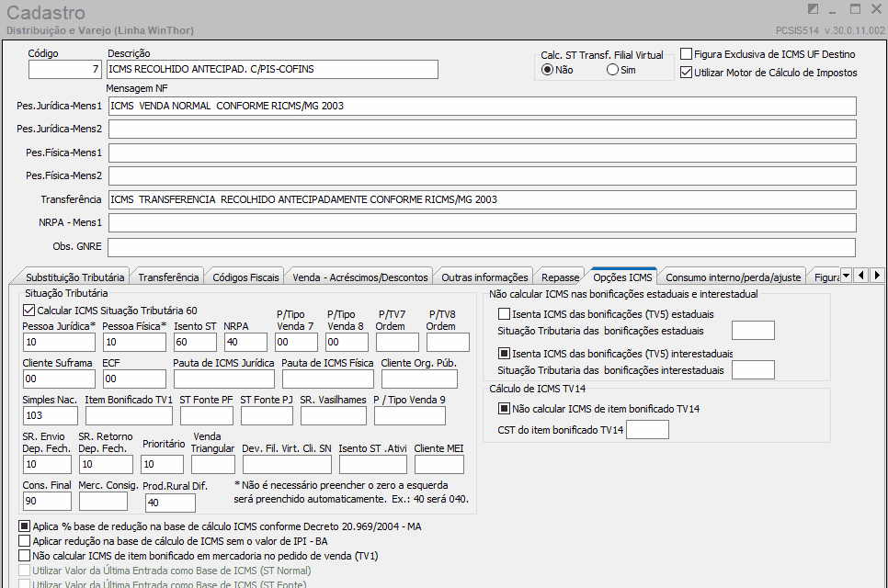Click Situação Tributaria das bonificações interestaduais field
Image resolution: width=888 pixels, height=588 pixels.
(x=753, y=370)
